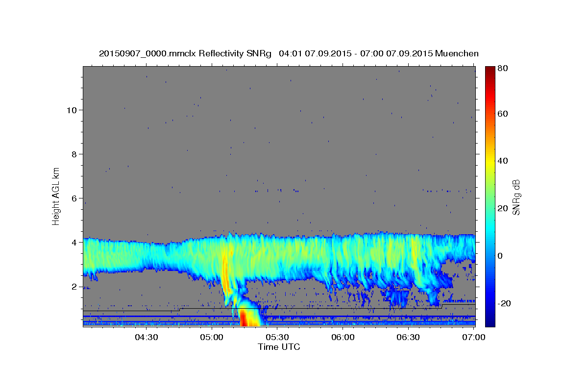The image size is (588, 392).
Task: Click the colorbar value 0
Action: click(x=500, y=256)
